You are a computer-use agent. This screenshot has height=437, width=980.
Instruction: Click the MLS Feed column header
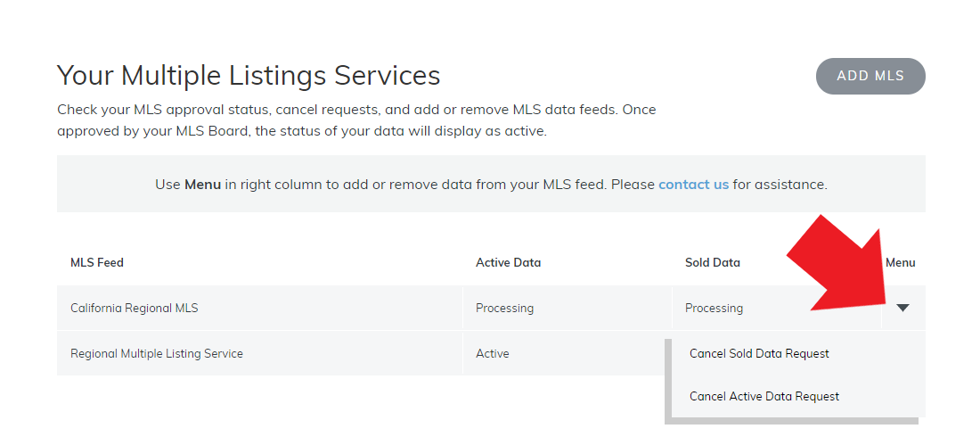coord(97,262)
